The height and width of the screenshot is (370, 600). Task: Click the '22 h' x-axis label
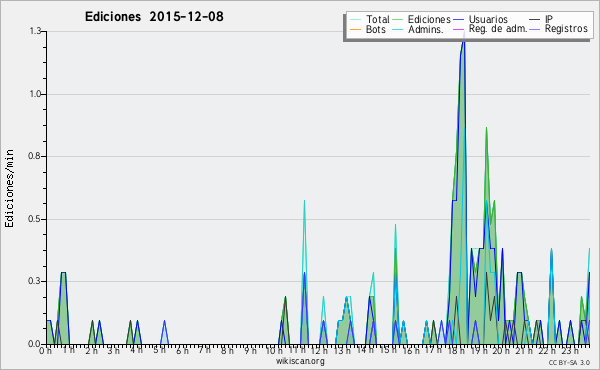tap(546, 350)
